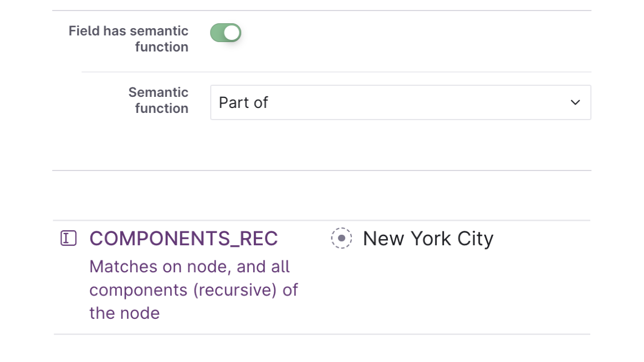Click the chevron arrow in Part of box

point(575,102)
